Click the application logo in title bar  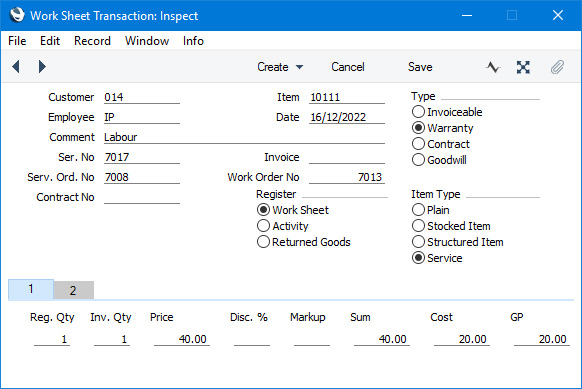(x=17, y=15)
